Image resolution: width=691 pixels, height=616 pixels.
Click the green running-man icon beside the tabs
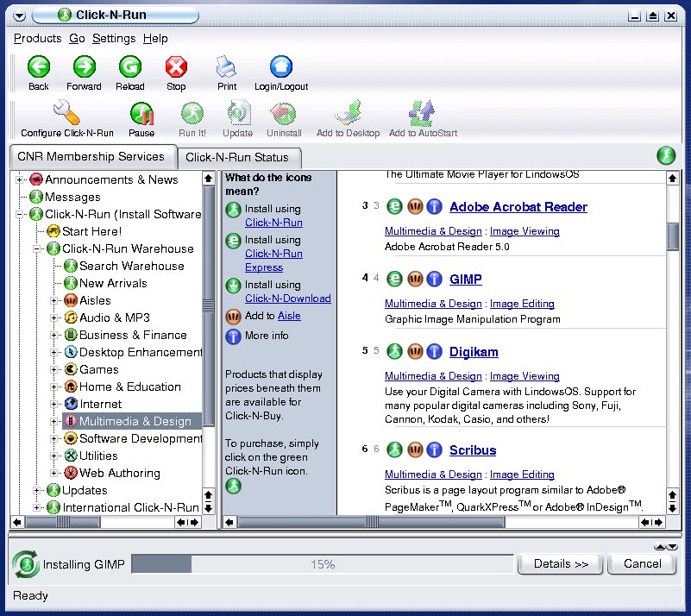pyautogui.click(x=666, y=155)
